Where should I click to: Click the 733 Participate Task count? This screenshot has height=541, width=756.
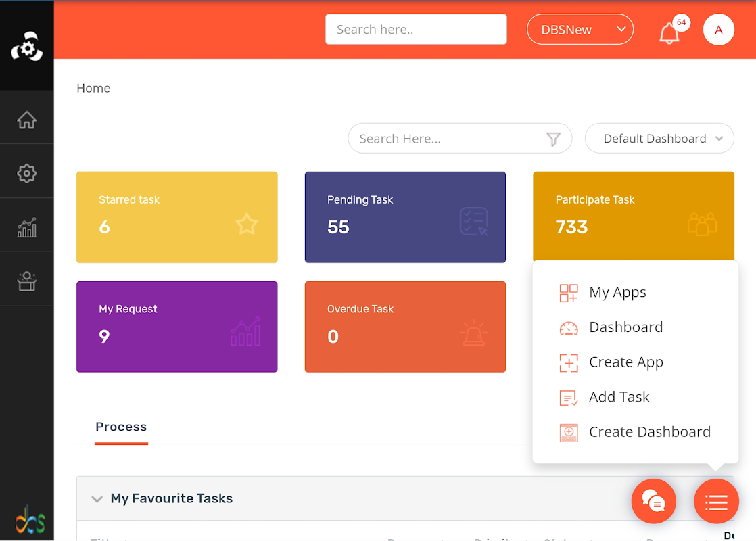click(x=572, y=227)
